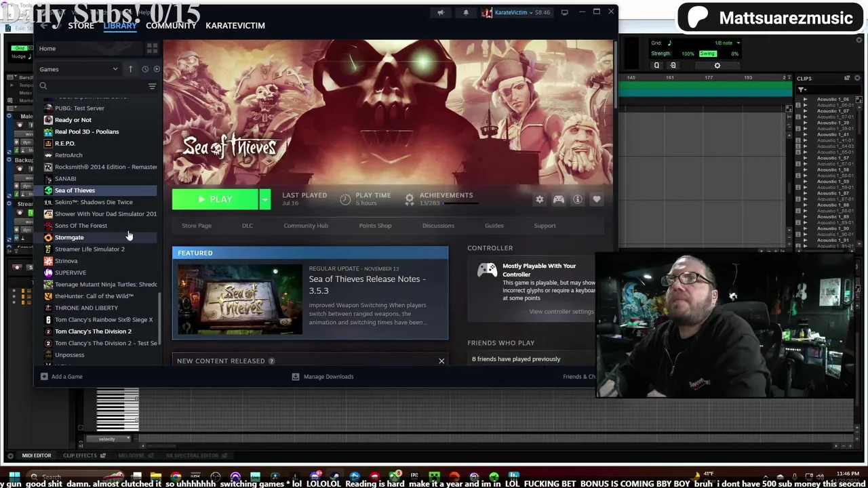The height and width of the screenshot is (488, 868).
Task: Open Sea of Thieves Release Notes thumbnail
Action: click(240, 299)
